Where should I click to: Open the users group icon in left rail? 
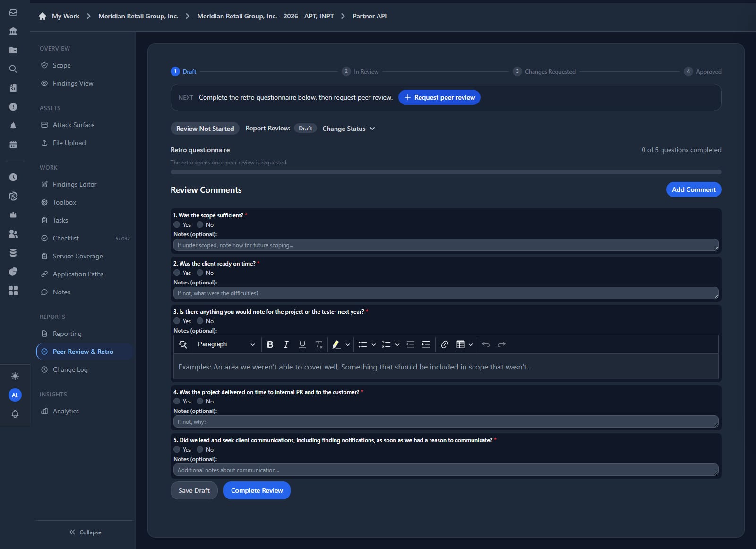pos(13,234)
